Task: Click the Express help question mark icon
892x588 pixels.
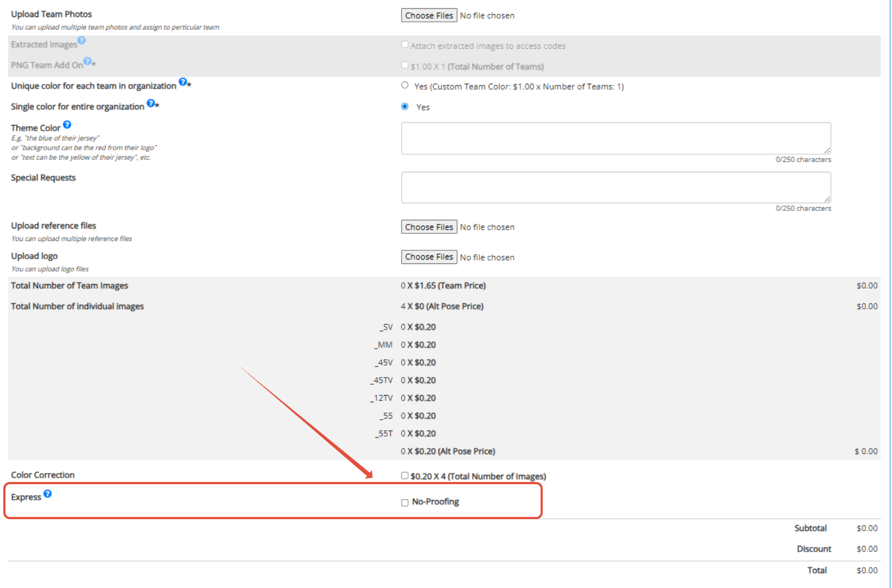Action: 48,493
